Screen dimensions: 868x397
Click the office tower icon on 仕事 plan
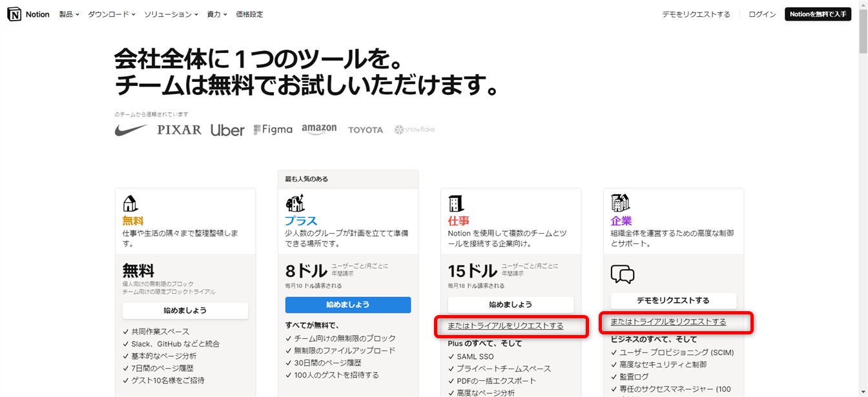[x=456, y=204]
